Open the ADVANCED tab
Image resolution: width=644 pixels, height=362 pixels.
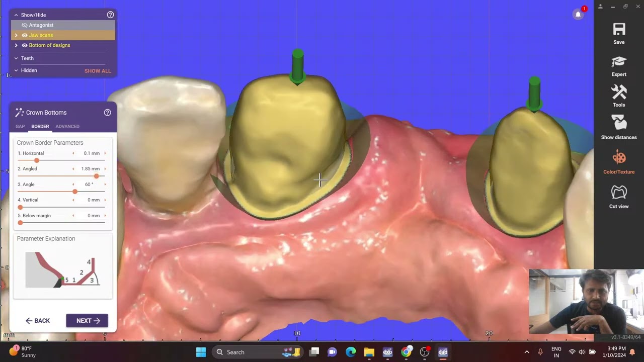pyautogui.click(x=67, y=126)
